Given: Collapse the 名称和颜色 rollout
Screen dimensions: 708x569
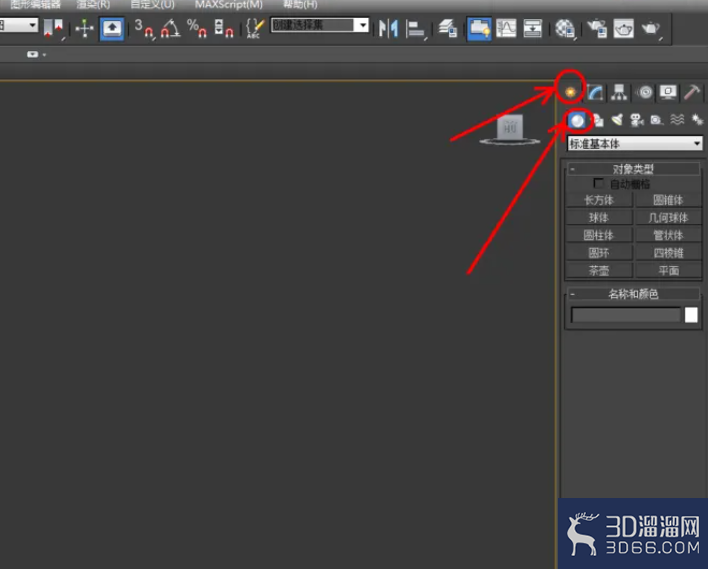Looking at the screenshot, I should 633,294.
